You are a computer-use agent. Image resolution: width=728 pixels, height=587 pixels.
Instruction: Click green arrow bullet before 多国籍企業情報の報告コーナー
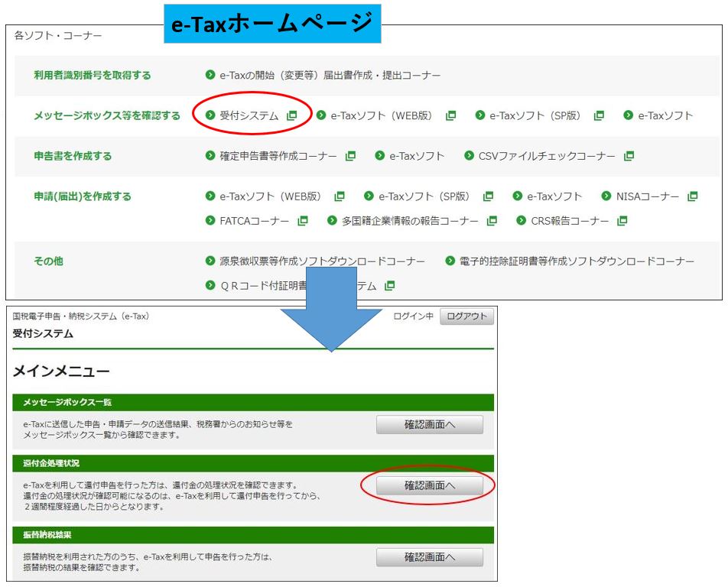pos(332,220)
